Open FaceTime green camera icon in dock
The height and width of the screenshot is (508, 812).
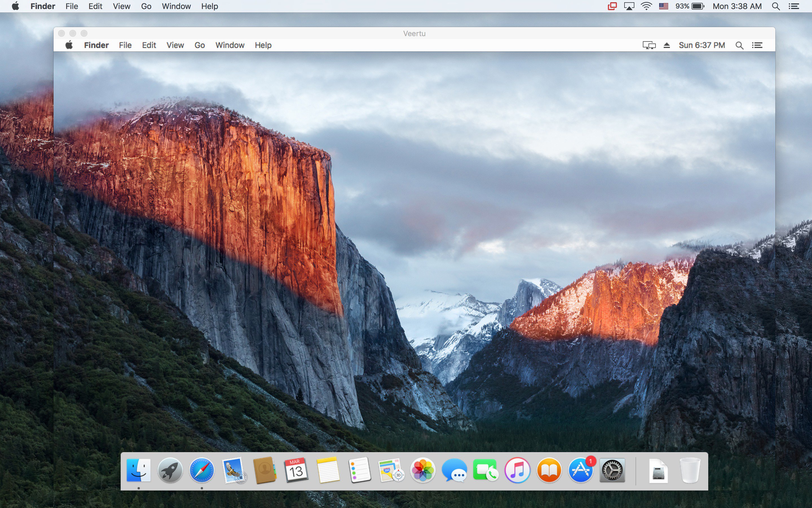[x=486, y=470]
